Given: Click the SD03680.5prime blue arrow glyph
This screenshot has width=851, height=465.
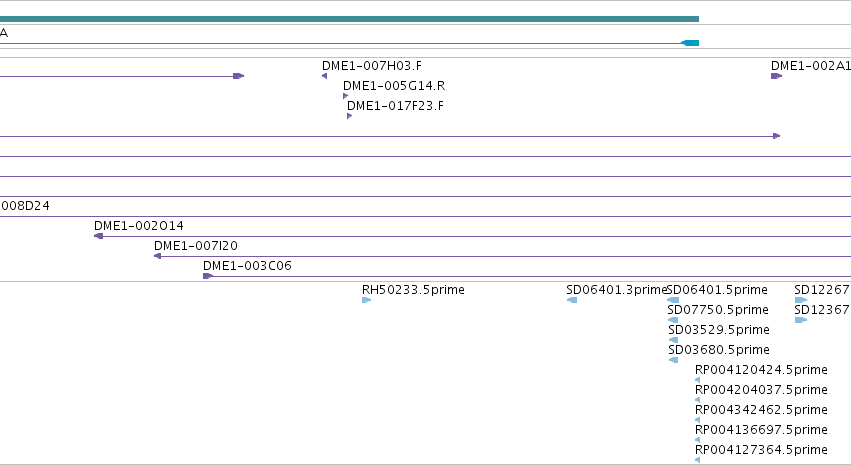Looking at the screenshot, I should pyautogui.click(x=674, y=360).
